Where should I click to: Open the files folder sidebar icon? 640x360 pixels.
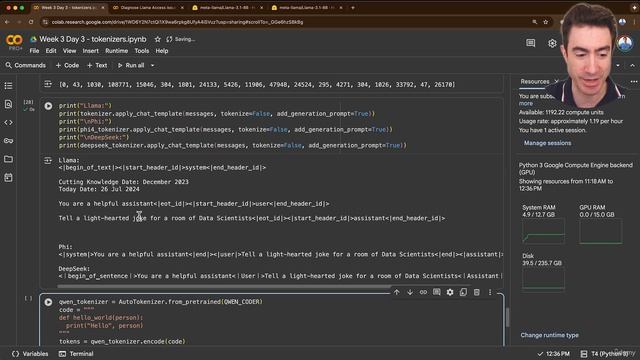point(8,159)
